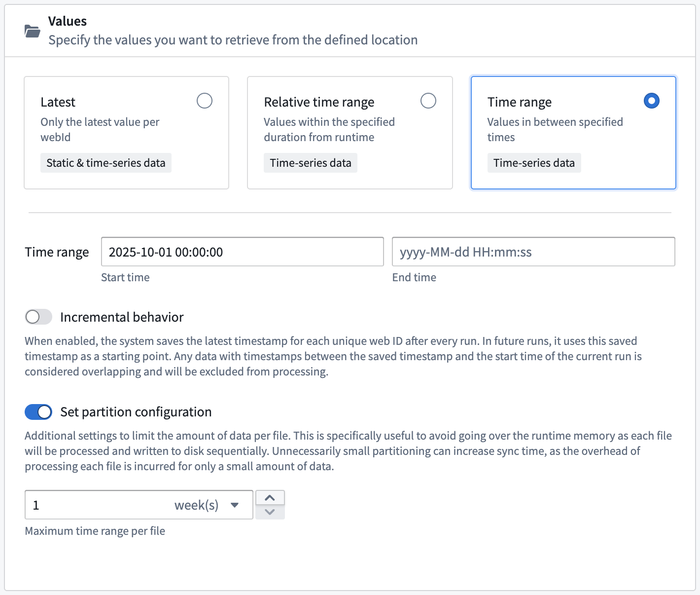Click the Time-series data chip under Relative time range
Screen dimensions: 700x595
click(x=311, y=162)
